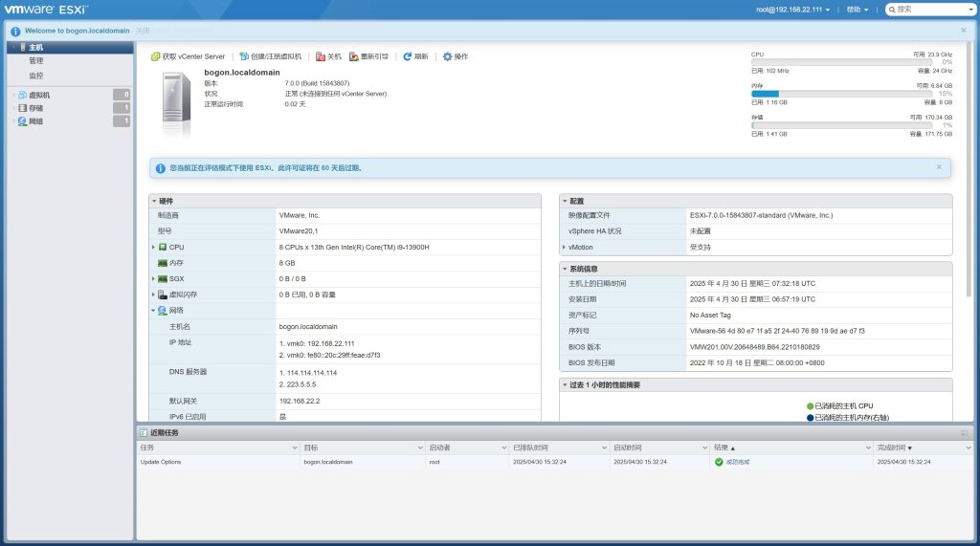Expand the SGX row in hardware
This screenshot has width=980, height=546.
tap(153, 278)
